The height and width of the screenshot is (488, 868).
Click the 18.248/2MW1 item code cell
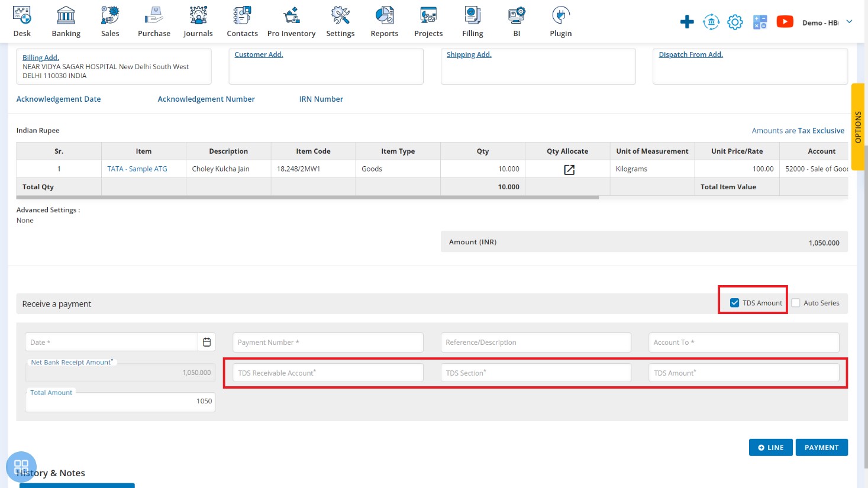[313, 169]
